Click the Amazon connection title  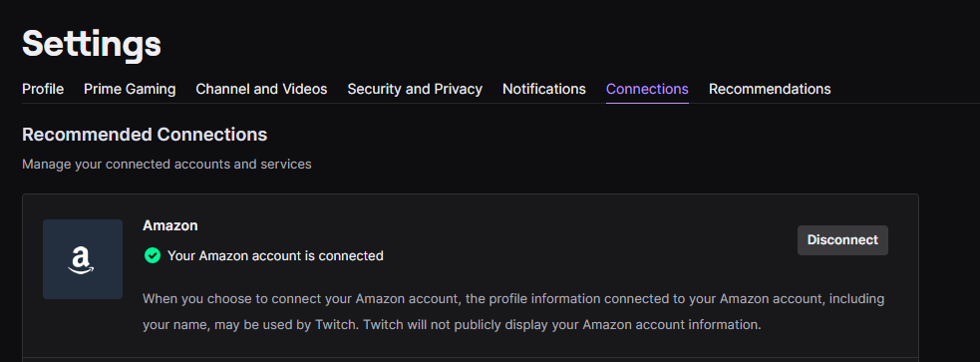click(x=170, y=225)
